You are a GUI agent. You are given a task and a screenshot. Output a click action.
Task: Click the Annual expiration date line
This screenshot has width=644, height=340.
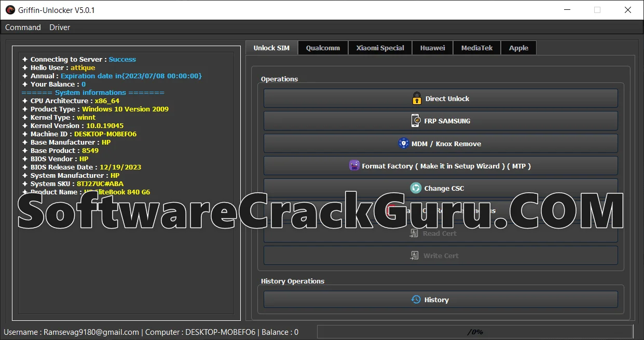point(112,76)
